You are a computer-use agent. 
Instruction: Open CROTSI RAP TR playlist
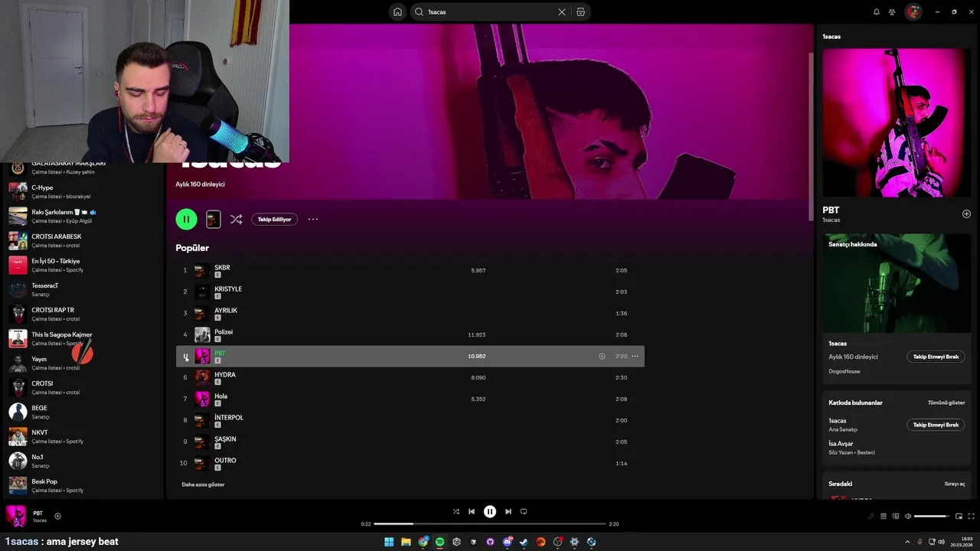(84, 314)
